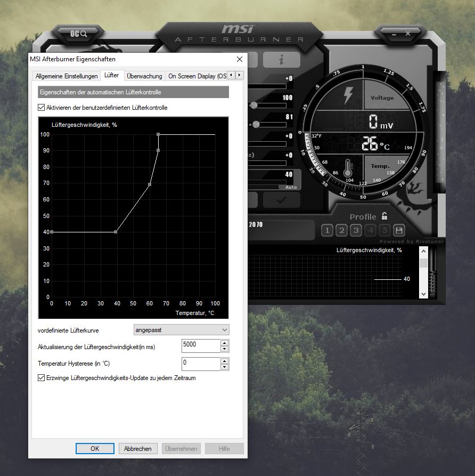Open the On Screen Display tab

[x=197, y=76]
